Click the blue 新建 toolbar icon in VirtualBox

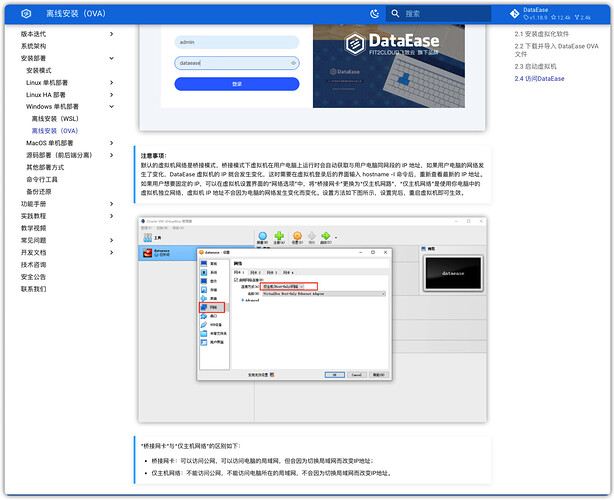coord(262,236)
